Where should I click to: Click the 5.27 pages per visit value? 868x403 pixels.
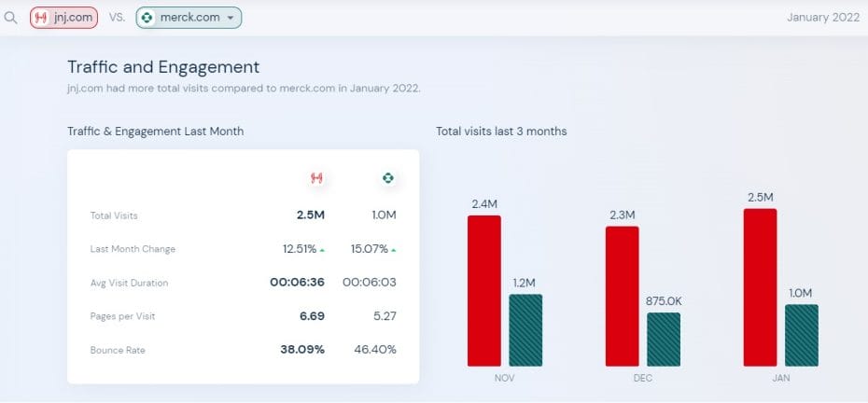click(x=385, y=316)
